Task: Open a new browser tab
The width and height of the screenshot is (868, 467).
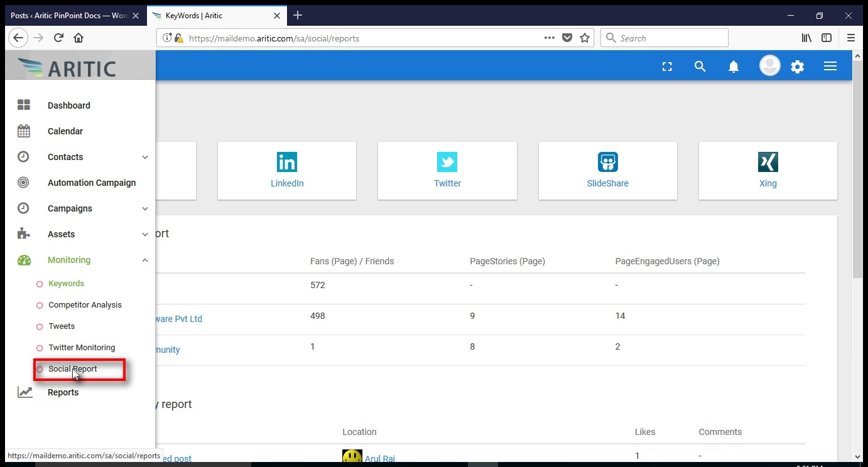Action: 298,15
